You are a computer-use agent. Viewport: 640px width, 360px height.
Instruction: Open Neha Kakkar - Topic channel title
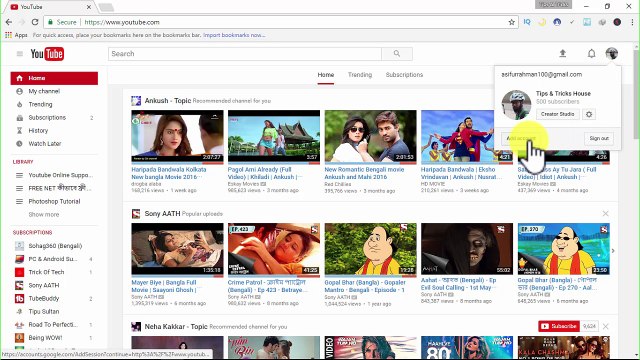(x=176, y=327)
